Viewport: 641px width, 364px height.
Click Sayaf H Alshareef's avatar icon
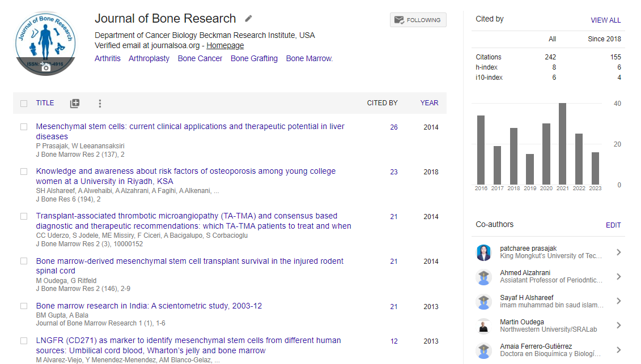[483, 301]
